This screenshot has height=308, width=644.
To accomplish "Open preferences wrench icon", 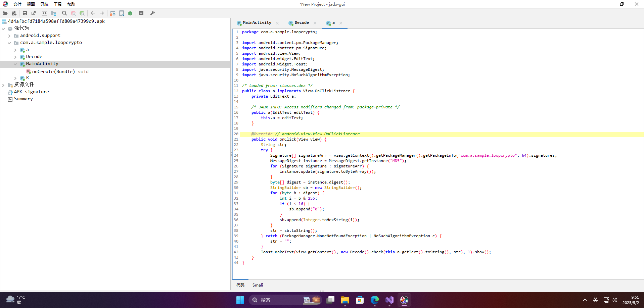I will [152, 13].
